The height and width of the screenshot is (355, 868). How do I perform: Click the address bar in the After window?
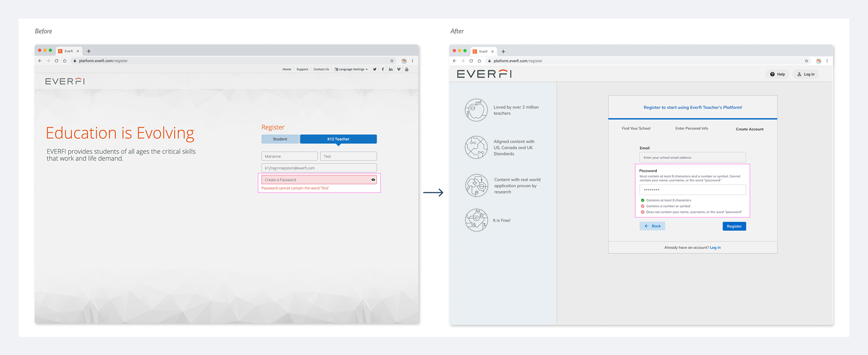click(647, 61)
